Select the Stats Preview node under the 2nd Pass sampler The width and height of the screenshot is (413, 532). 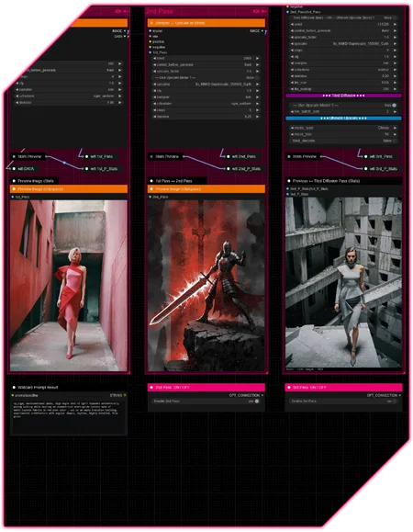165,156
